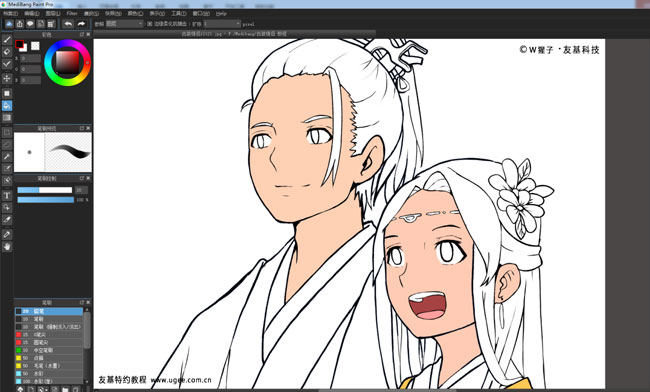The width and height of the screenshot is (650, 392).
Task: Select the stipple (点描) brush
Action: pyautogui.click(x=49, y=358)
